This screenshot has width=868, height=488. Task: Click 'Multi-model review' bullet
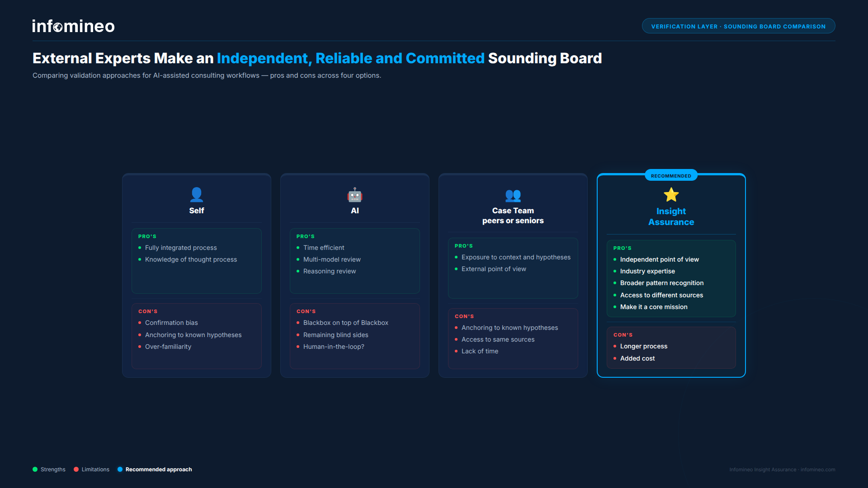tap(332, 259)
